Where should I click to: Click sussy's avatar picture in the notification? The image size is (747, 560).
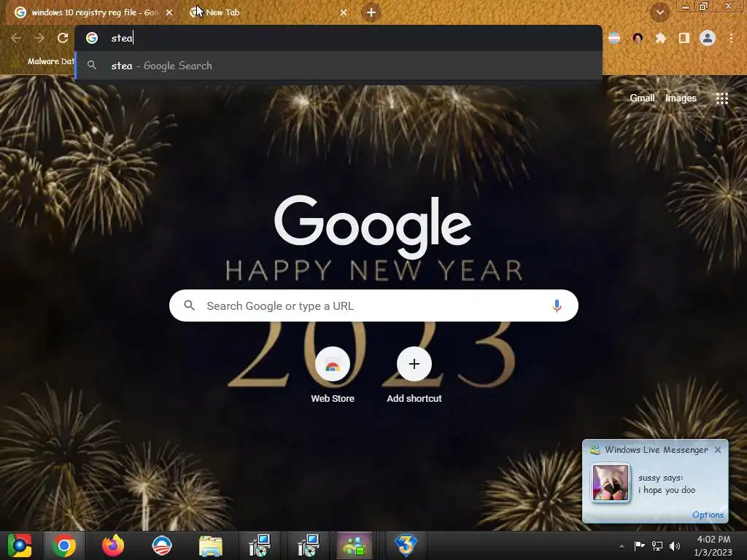pos(611,483)
